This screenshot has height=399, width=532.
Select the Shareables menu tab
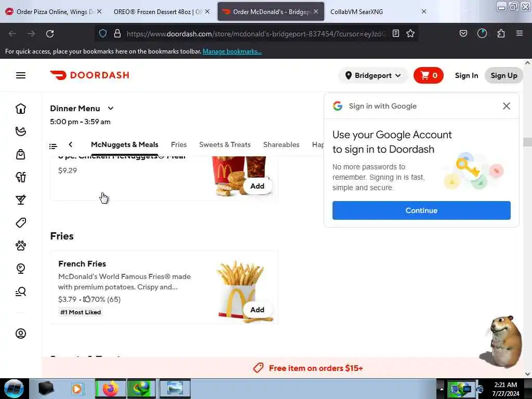pyautogui.click(x=281, y=144)
